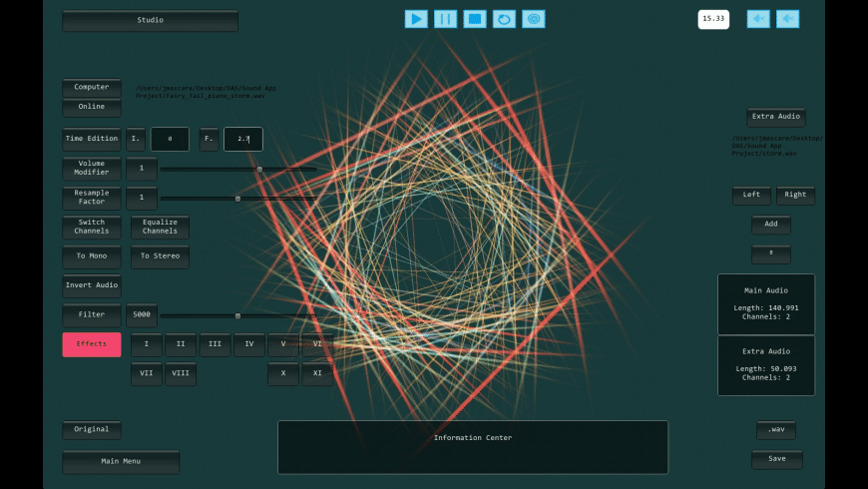Click the Filter frequency slider handle

(238, 315)
